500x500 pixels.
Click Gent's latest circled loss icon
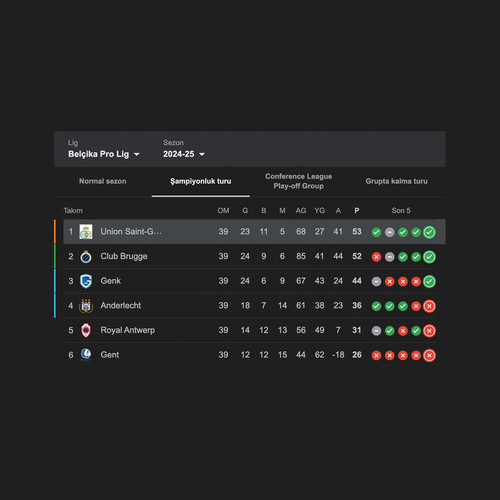point(429,356)
